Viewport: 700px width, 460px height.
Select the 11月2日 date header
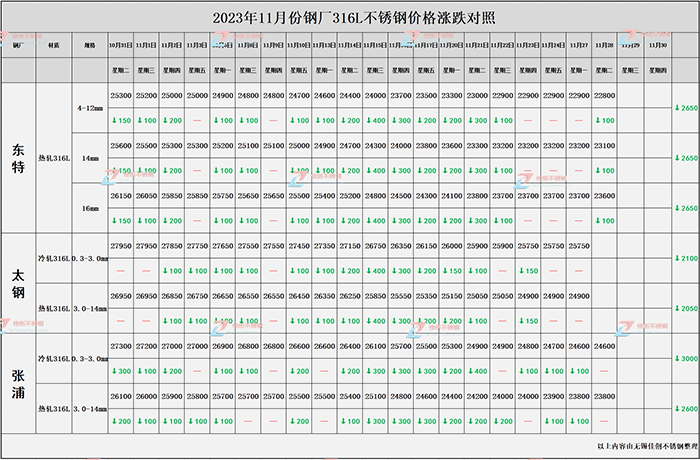pos(172,45)
